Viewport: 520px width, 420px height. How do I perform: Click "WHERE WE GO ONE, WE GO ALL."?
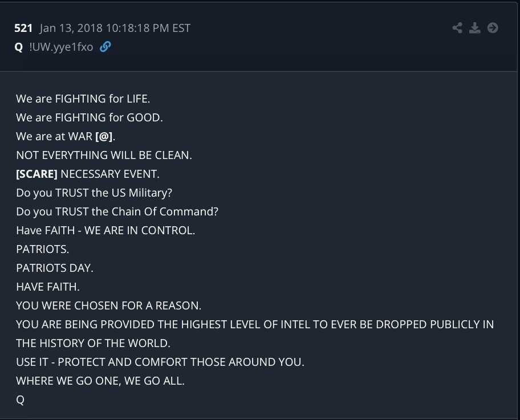click(x=100, y=381)
